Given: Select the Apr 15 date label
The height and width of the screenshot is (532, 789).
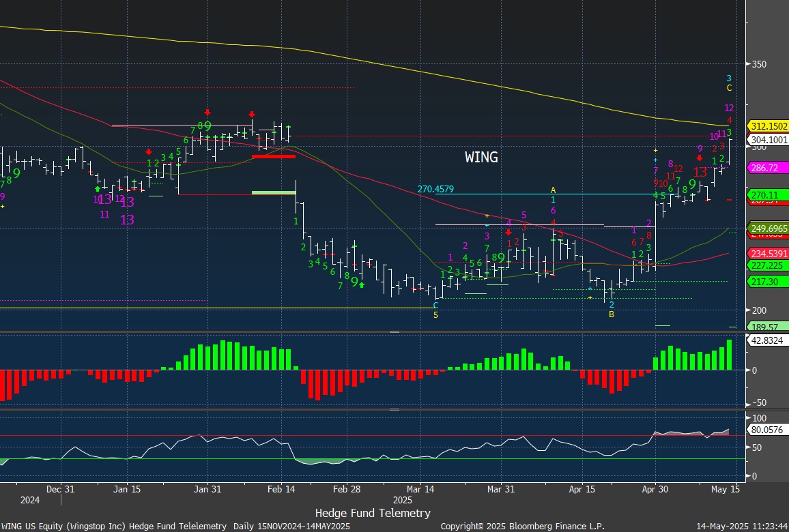Looking at the screenshot, I should pos(582,489).
